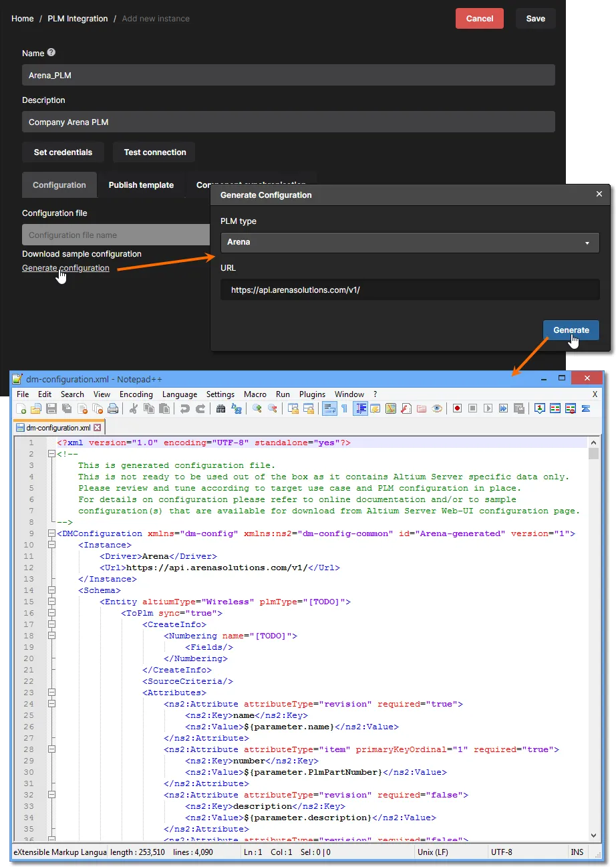Image resolution: width=616 pixels, height=867 pixels.
Task: Click the Print toolbar icon
Action: pos(113,408)
